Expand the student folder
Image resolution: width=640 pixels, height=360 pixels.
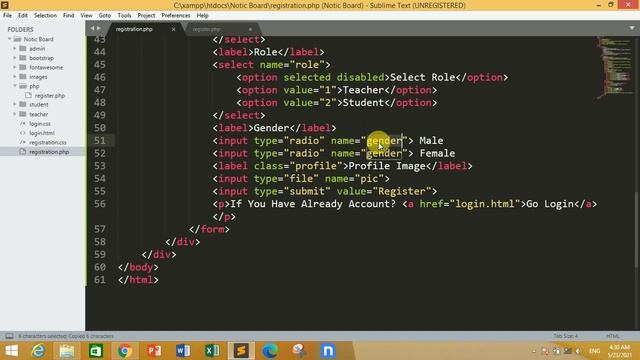(x=15, y=104)
